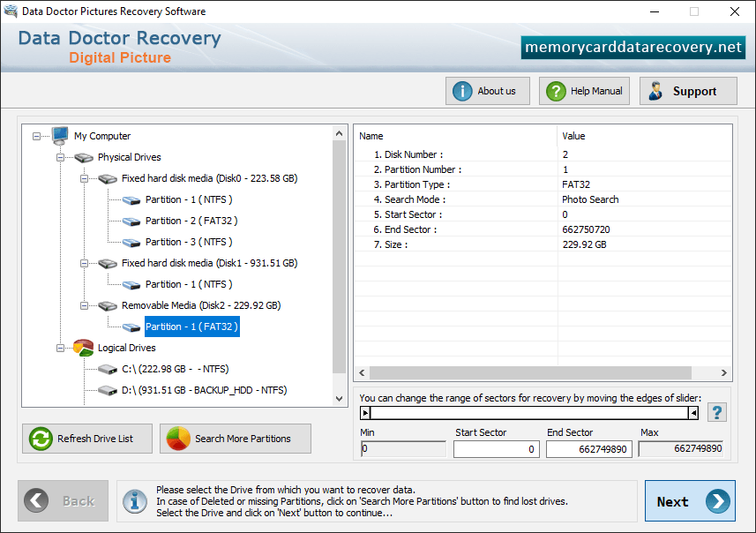This screenshot has height=533, width=756.
Task: Collapse the Disk1 fixed hard disk node
Action: pos(84,263)
